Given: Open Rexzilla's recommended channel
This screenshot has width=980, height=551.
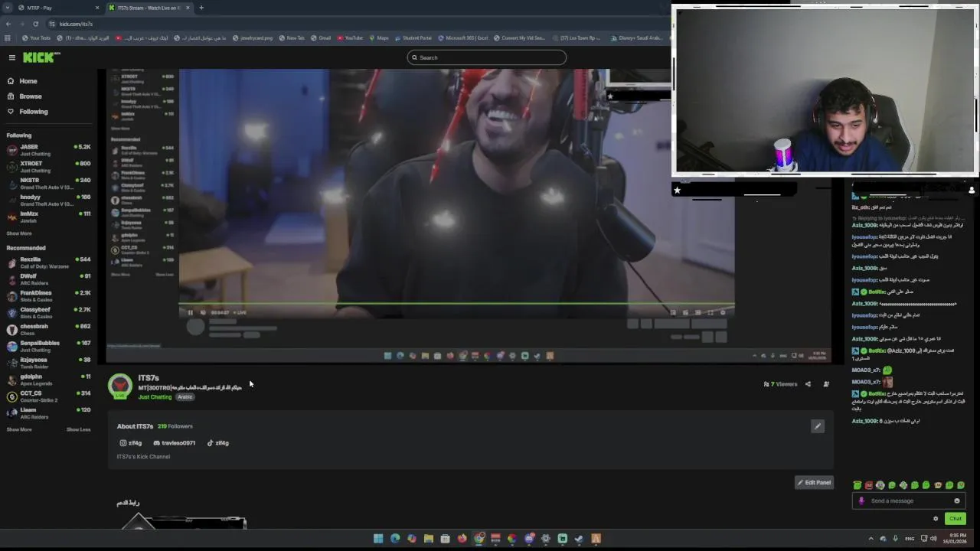Looking at the screenshot, I should (49, 262).
